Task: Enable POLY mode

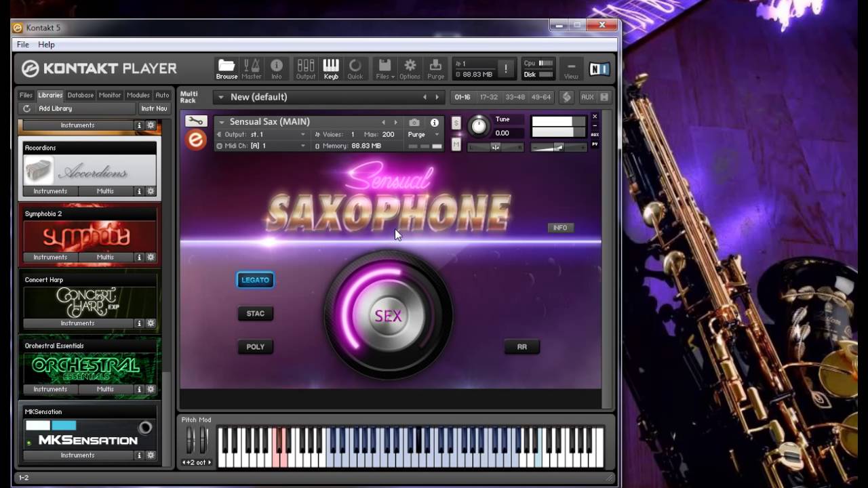Action: click(256, 346)
